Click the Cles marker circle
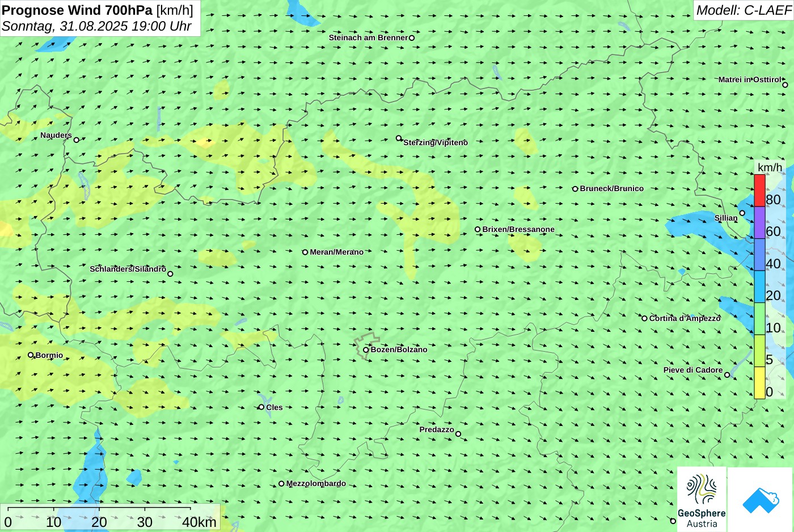 (261, 407)
